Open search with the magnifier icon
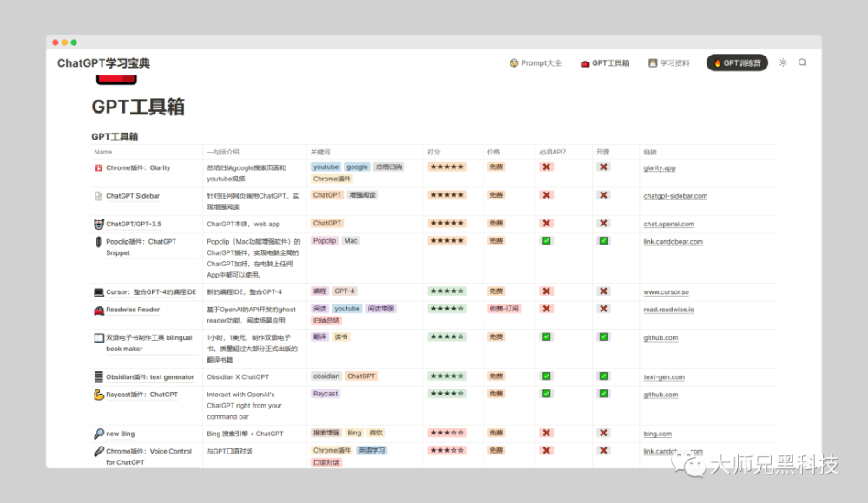 [802, 62]
